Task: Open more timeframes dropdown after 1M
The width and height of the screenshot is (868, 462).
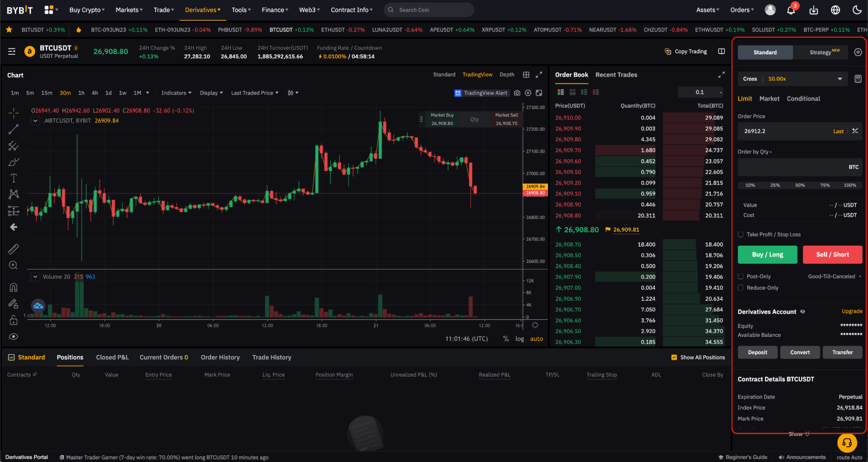Action: (x=148, y=93)
